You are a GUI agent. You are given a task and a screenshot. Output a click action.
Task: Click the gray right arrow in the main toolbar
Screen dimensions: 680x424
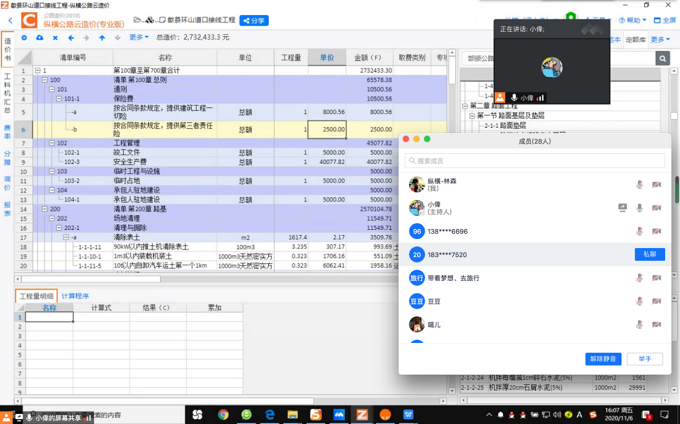(x=86, y=38)
